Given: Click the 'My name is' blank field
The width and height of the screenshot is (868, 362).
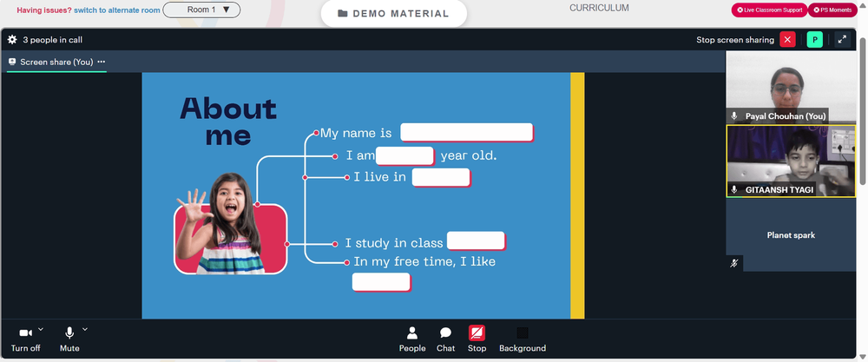Looking at the screenshot, I should [467, 133].
